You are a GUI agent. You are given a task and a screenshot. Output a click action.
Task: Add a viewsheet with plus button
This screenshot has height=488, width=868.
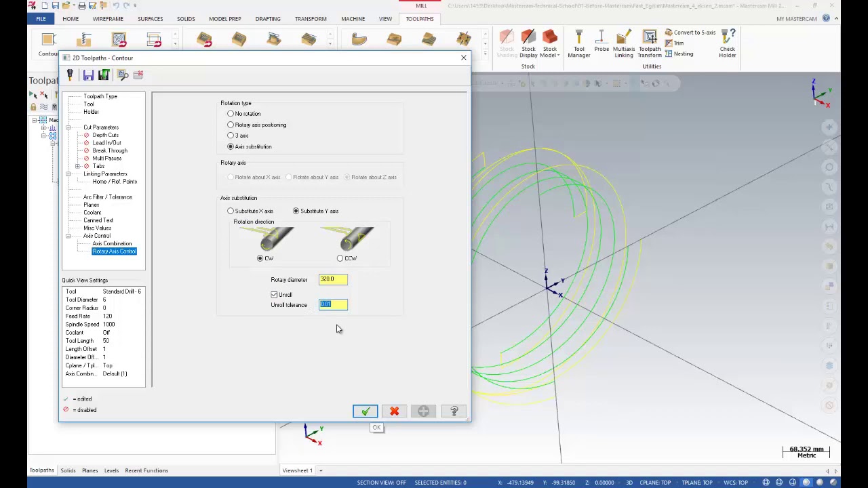point(321,470)
